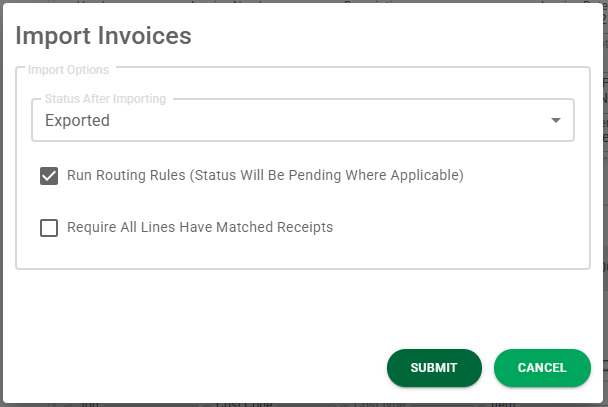Click the 'Status After Importing' field label

tap(105, 99)
